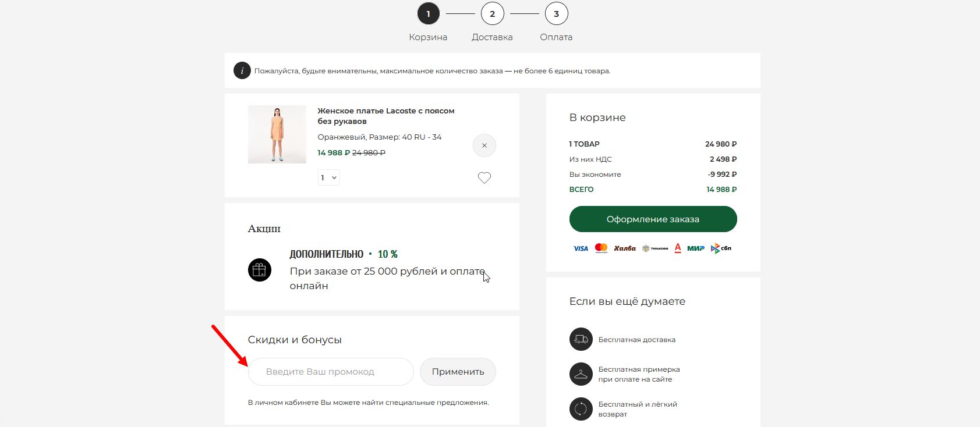Select step 1 'Корзина' circle
The image size is (980, 427).
pyautogui.click(x=429, y=14)
